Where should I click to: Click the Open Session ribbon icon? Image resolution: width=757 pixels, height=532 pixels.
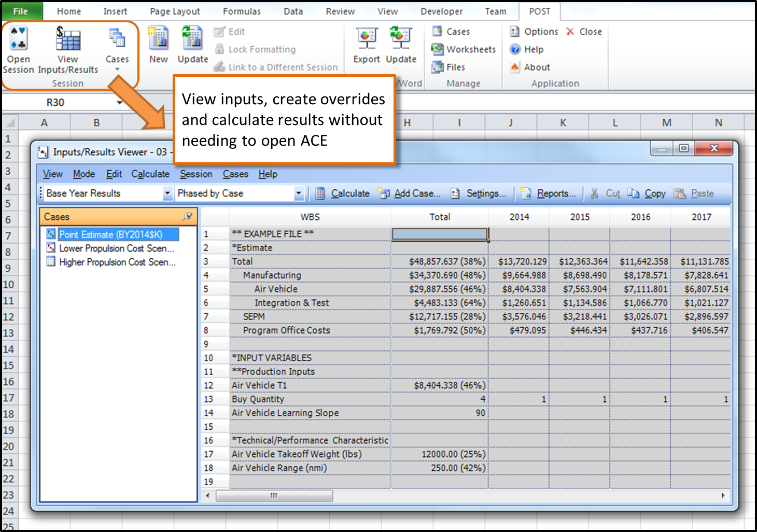(x=19, y=39)
